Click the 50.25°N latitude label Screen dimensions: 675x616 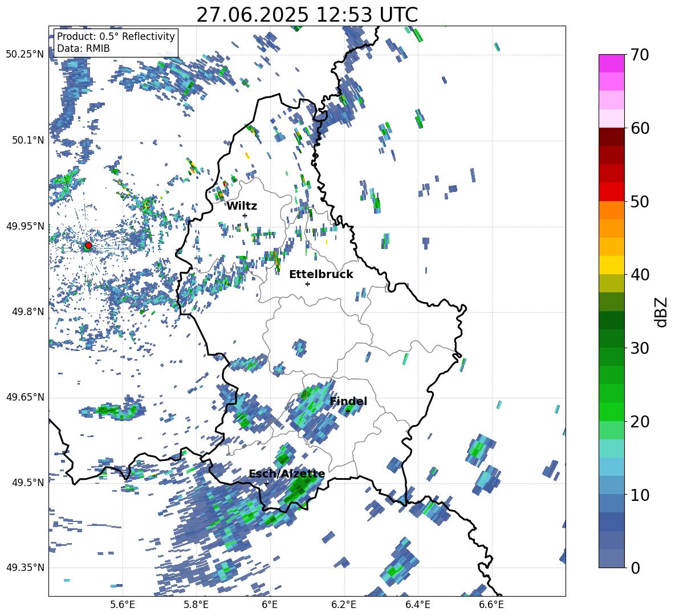25,55
